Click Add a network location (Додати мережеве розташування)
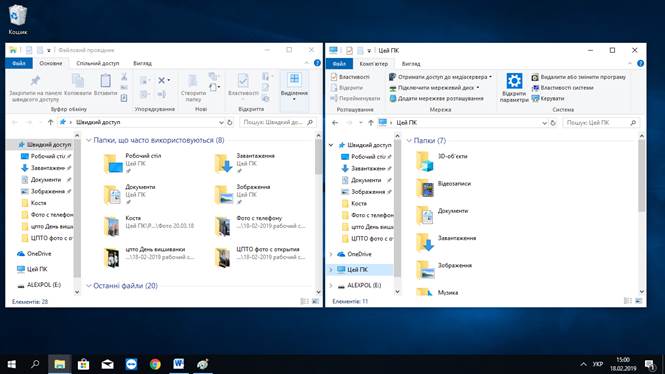 [x=436, y=98]
